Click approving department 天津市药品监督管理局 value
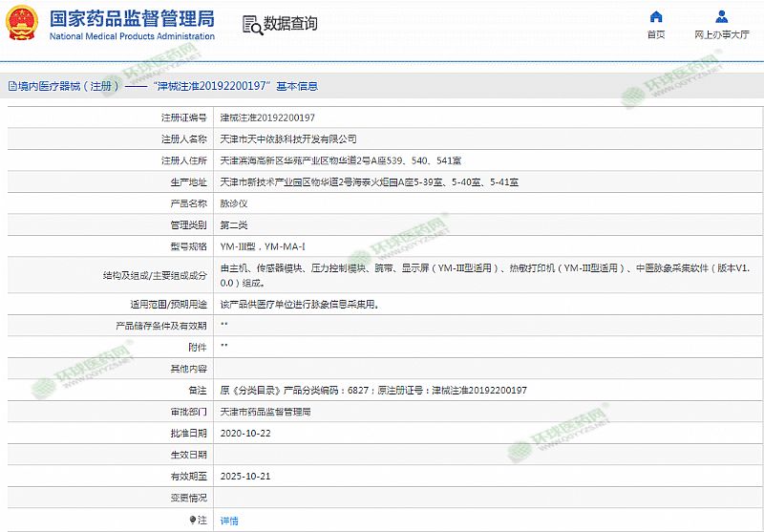Image resolution: width=764 pixels, height=532 pixels. pyautogui.click(x=265, y=412)
